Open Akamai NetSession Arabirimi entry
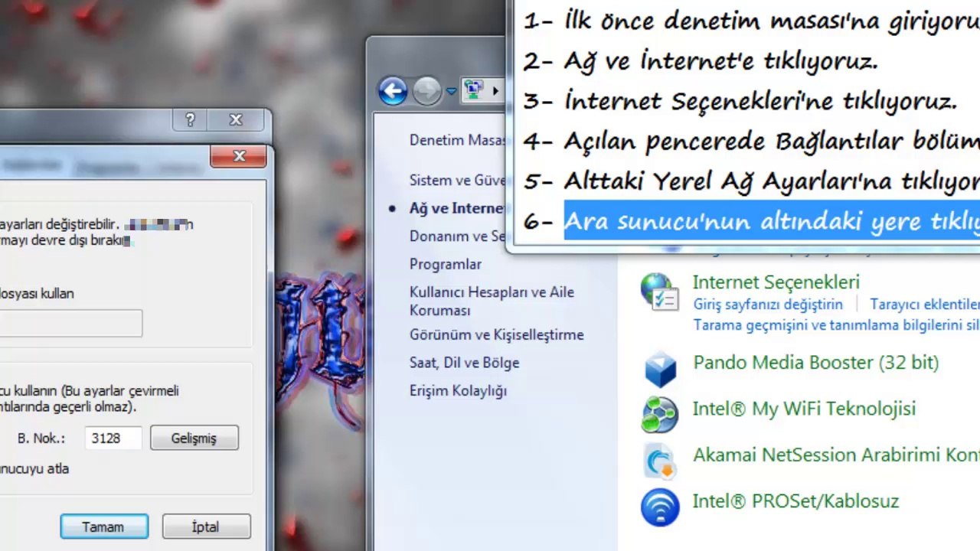 (836, 455)
